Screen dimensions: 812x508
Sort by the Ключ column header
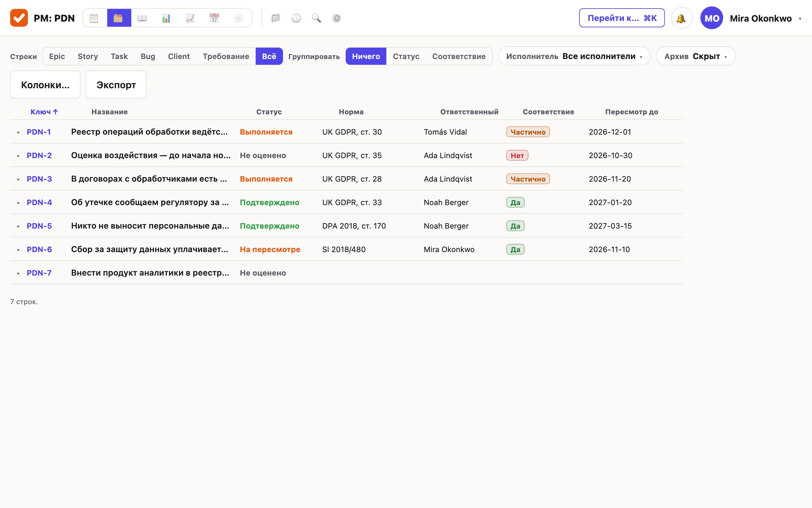coord(44,111)
